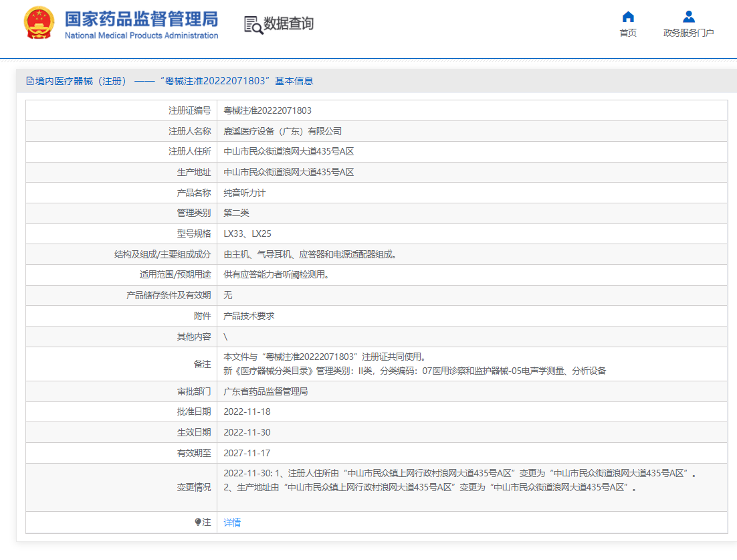
Task: Select the 数据查询 header menu item
Action: point(290,23)
